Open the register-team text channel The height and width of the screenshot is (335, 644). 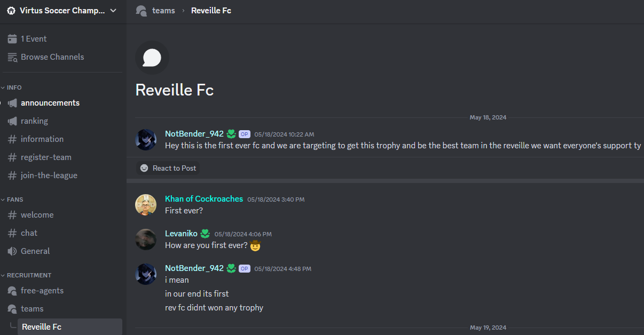pyautogui.click(x=46, y=157)
